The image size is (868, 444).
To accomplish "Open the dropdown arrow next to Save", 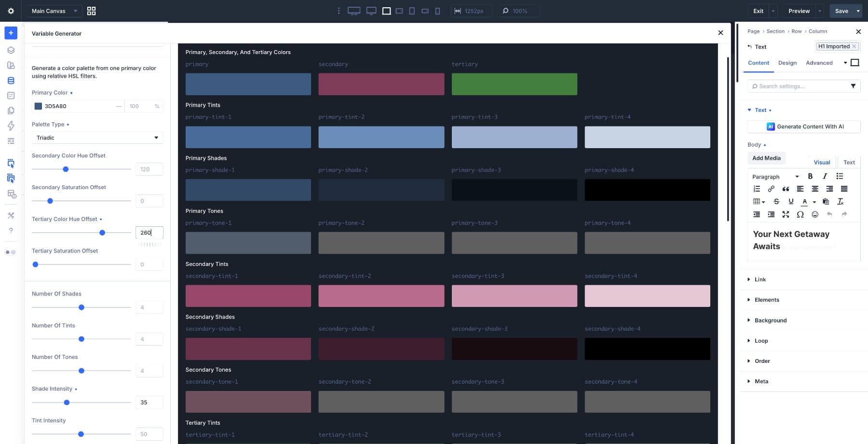I will [x=858, y=11].
